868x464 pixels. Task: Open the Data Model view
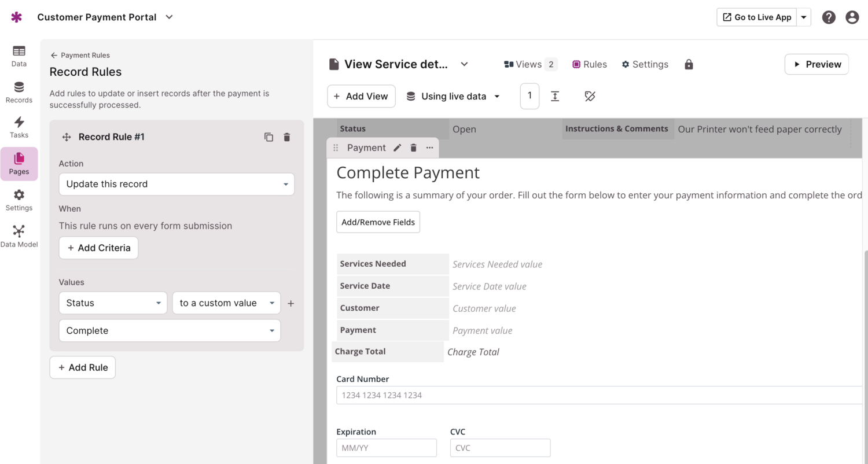tap(19, 234)
